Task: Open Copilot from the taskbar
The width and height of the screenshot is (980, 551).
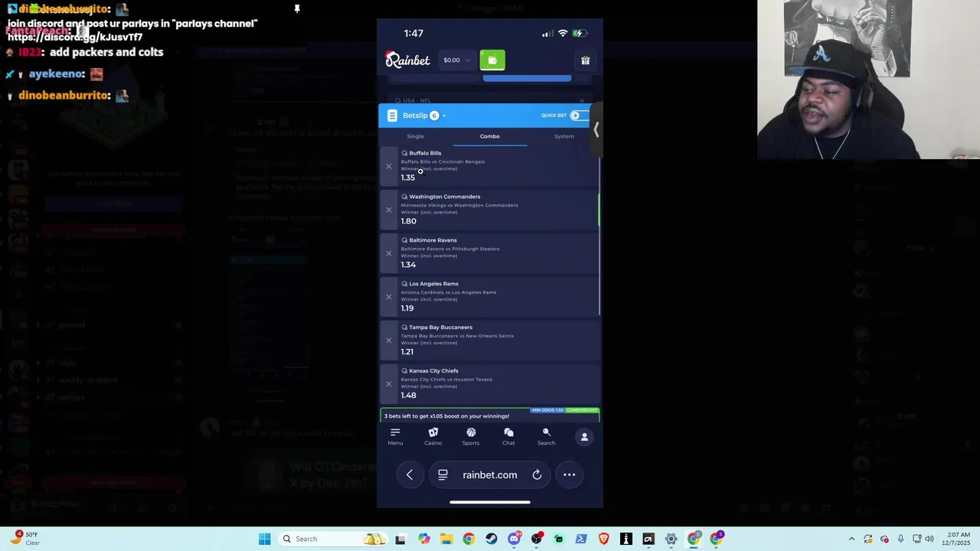Action: (423, 539)
